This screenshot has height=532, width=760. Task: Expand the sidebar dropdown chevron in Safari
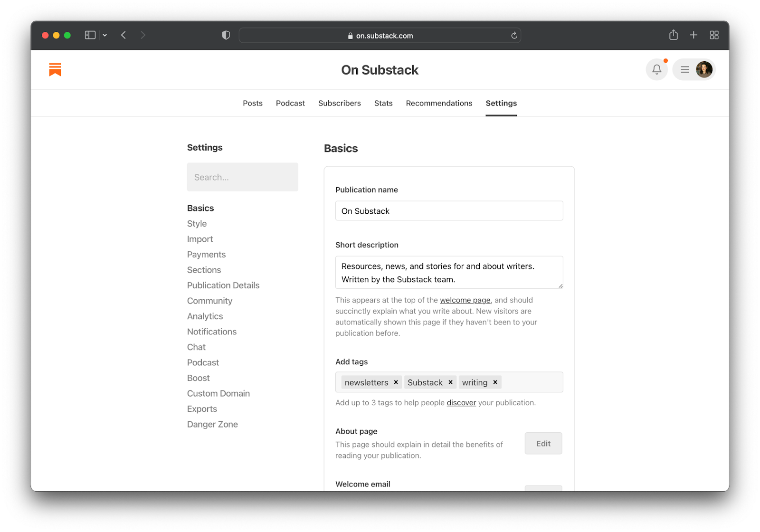tap(104, 35)
